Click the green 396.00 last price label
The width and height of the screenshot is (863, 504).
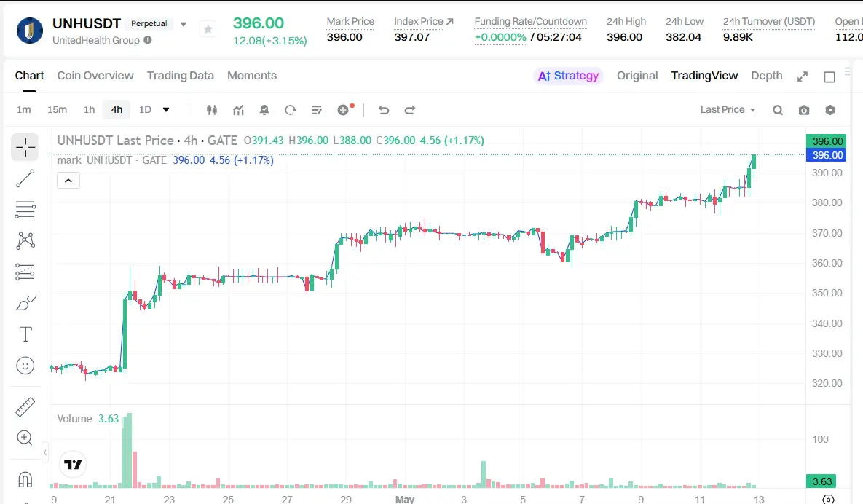click(827, 141)
